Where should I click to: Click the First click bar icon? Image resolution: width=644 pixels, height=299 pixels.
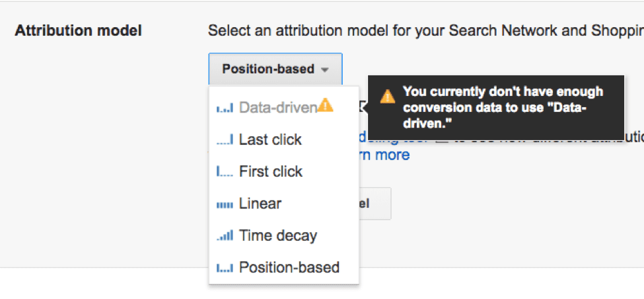[225, 172]
